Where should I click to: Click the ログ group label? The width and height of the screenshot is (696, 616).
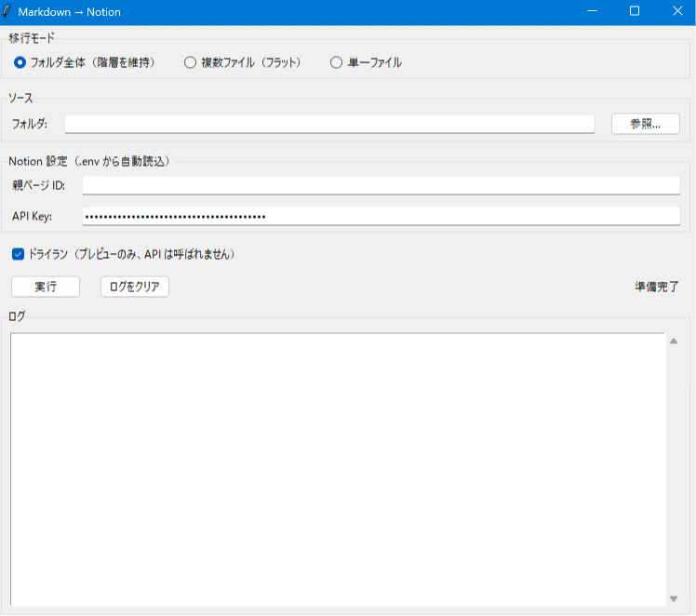pos(17,316)
